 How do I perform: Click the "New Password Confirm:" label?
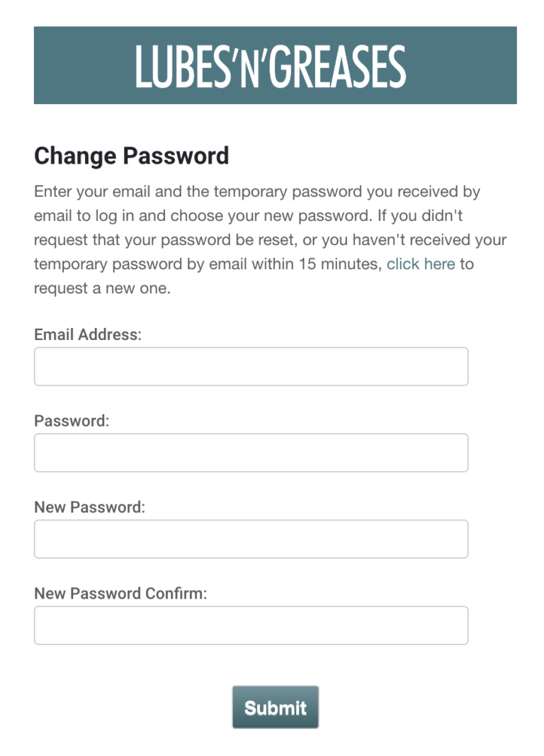(x=120, y=594)
